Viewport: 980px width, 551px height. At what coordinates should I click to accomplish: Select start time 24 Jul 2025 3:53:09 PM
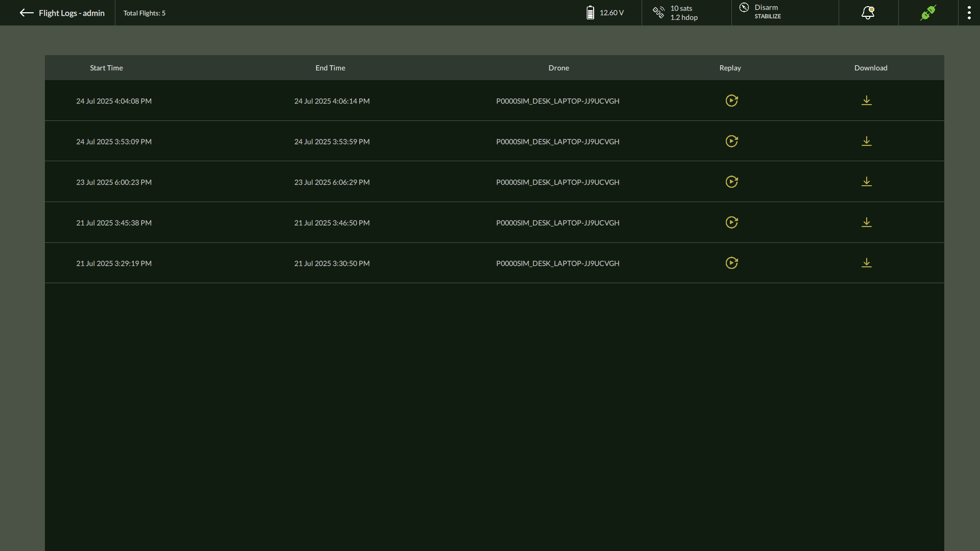(x=114, y=142)
